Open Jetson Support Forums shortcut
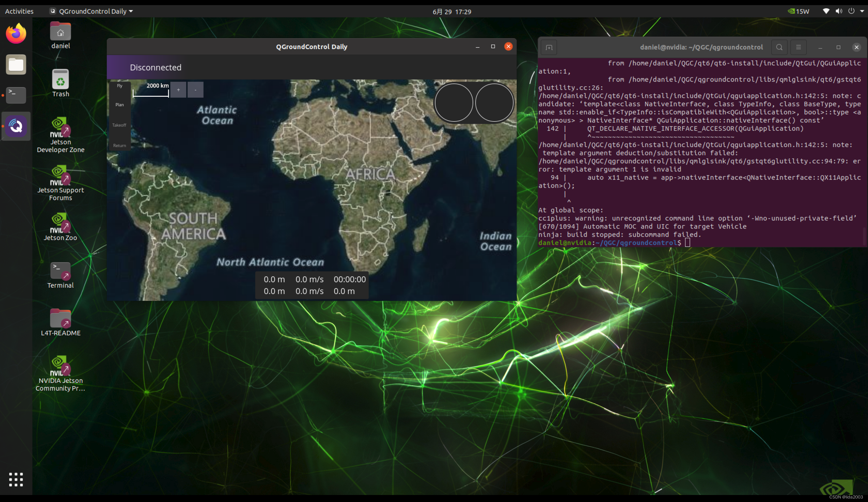Image resolution: width=868 pixels, height=502 pixels. tap(61, 183)
